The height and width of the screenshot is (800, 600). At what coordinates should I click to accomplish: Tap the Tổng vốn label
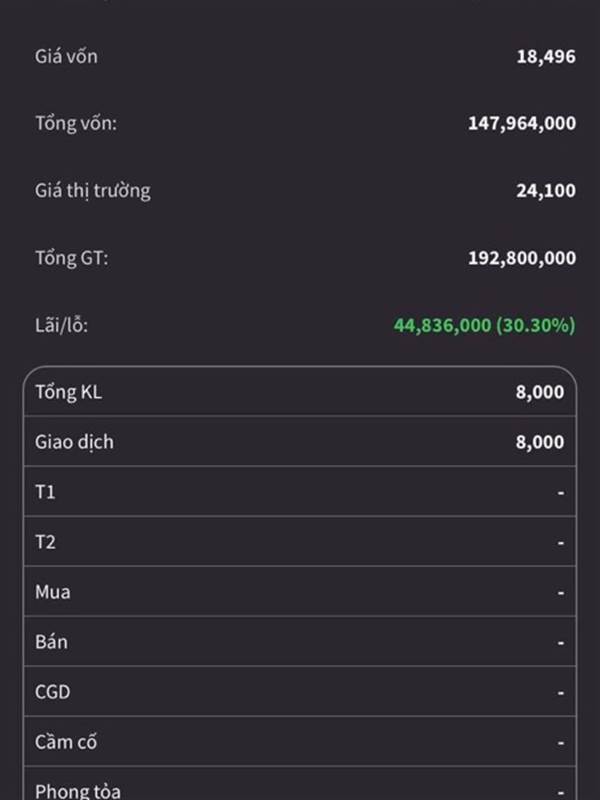[76, 124]
